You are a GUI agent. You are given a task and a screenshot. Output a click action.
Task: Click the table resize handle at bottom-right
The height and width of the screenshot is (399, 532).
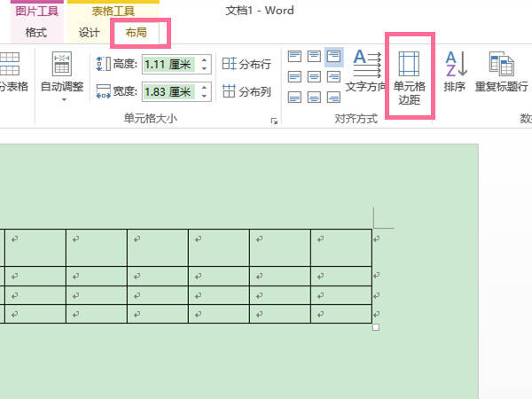pos(376,327)
